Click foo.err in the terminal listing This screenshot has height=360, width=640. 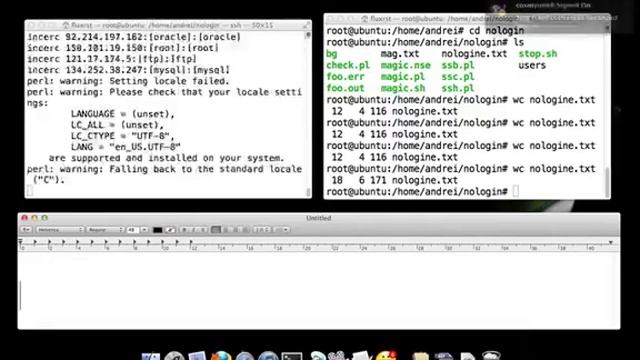click(x=345, y=77)
